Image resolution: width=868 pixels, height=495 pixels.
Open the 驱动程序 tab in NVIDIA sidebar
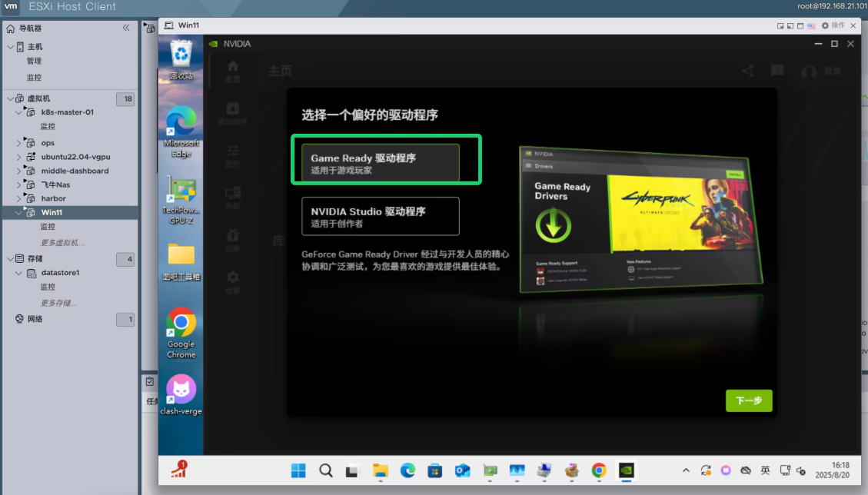tap(232, 114)
